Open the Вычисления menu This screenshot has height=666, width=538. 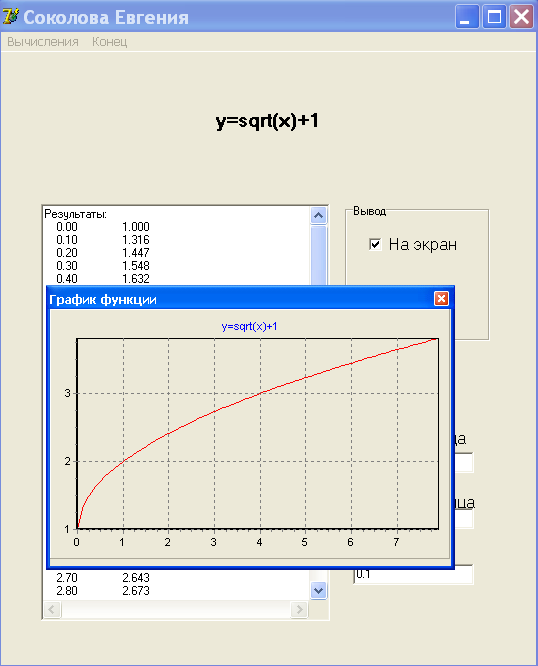[x=43, y=42]
